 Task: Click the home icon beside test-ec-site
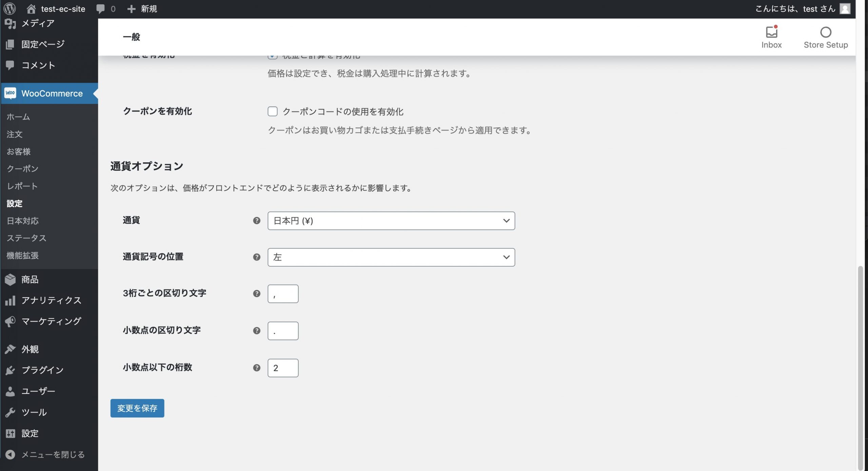tap(31, 9)
